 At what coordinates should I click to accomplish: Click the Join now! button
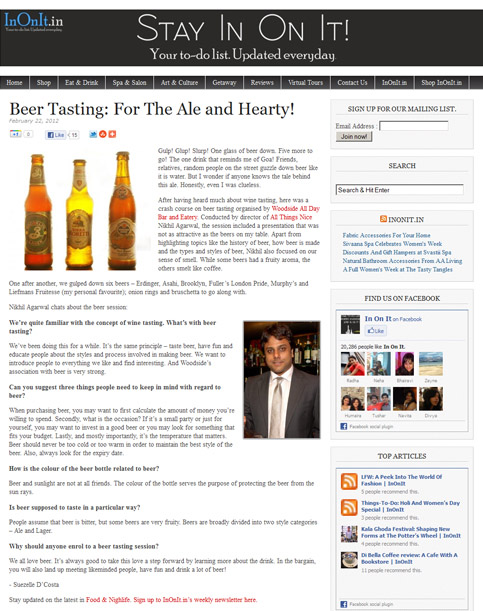354,136
